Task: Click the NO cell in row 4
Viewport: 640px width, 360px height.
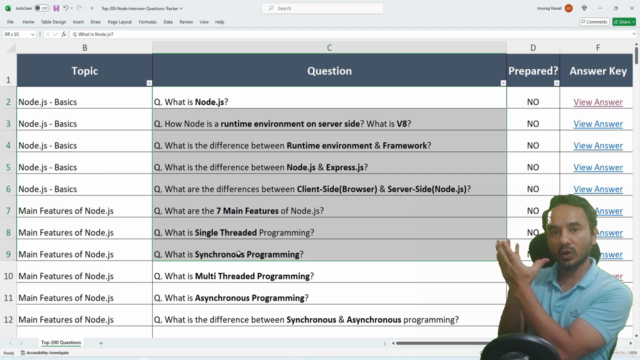Action: pyautogui.click(x=533, y=142)
